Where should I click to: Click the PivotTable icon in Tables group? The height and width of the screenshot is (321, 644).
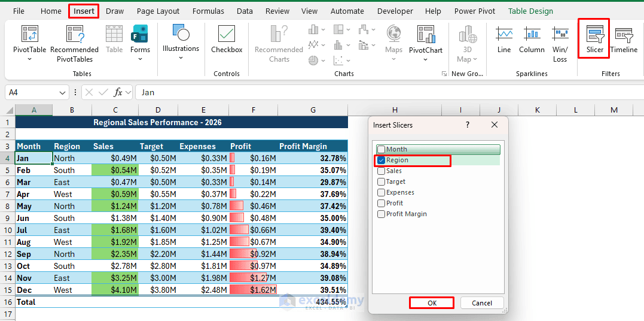[x=30, y=34]
